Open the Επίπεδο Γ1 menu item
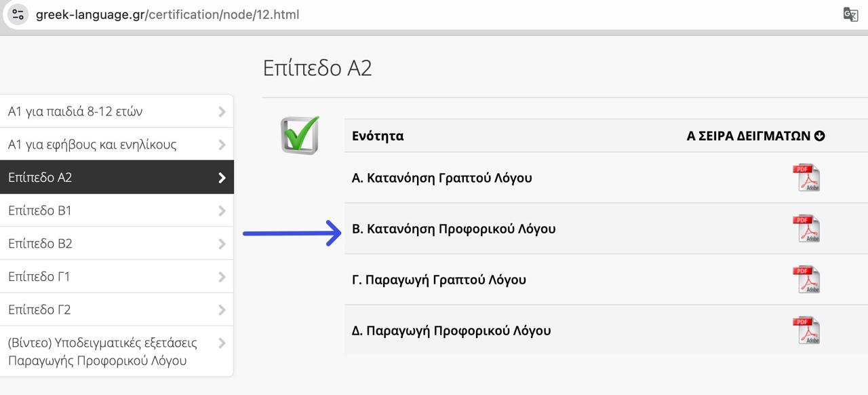The height and width of the screenshot is (395, 868). click(x=39, y=277)
